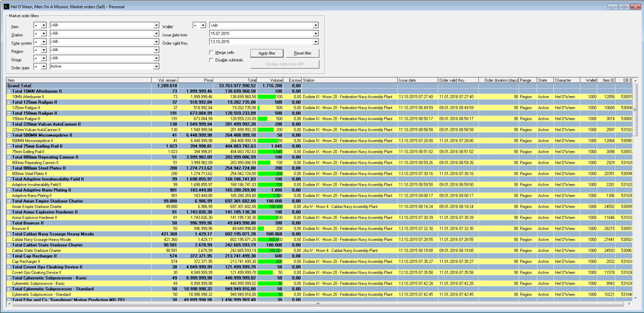Image resolution: width=644 pixels, height=313 pixels.
Task: Click the application icon in the title bar
Action: tap(6, 7)
